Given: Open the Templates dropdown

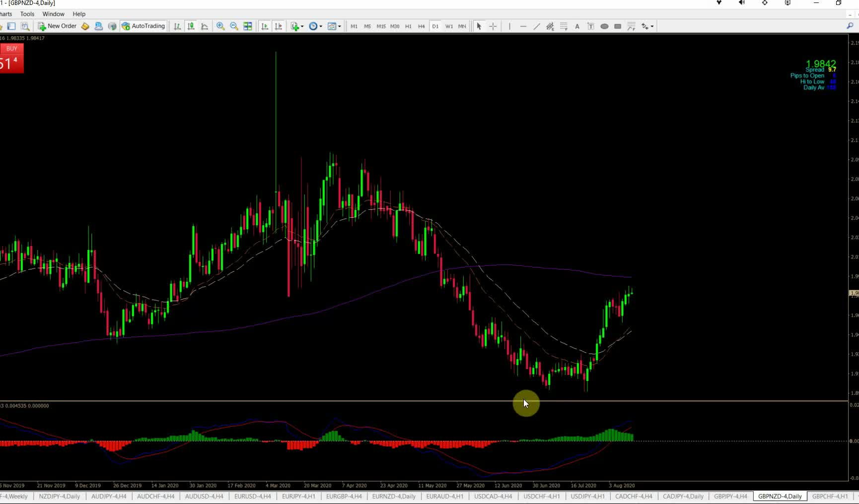Looking at the screenshot, I should (x=334, y=26).
